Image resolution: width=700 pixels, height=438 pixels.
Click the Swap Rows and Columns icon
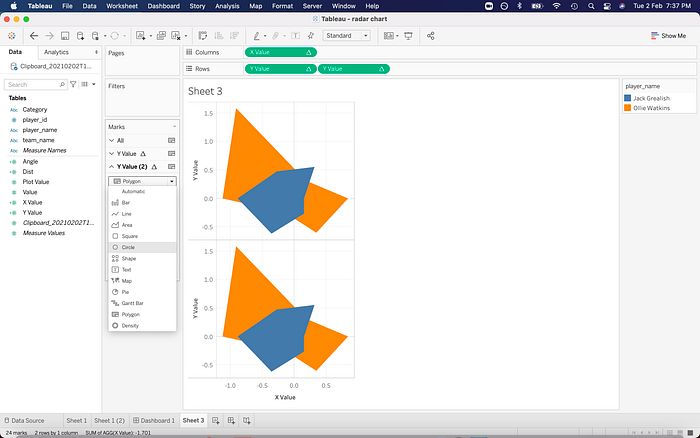tap(203, 36)
